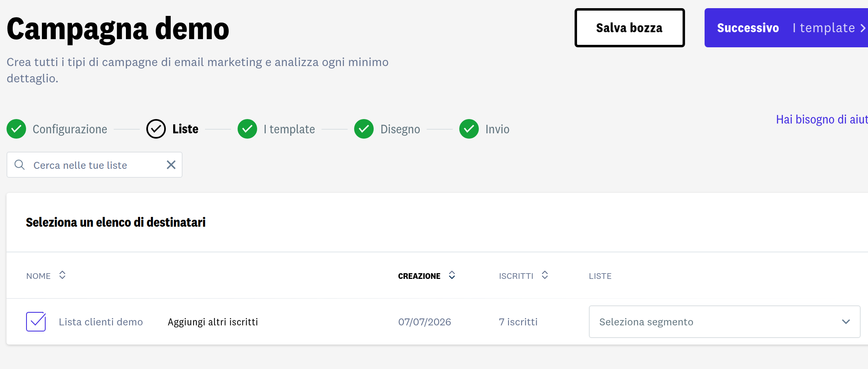868x369 pixels.
Task: Go to the Configurazione step
Action: [x=70, y=129]
